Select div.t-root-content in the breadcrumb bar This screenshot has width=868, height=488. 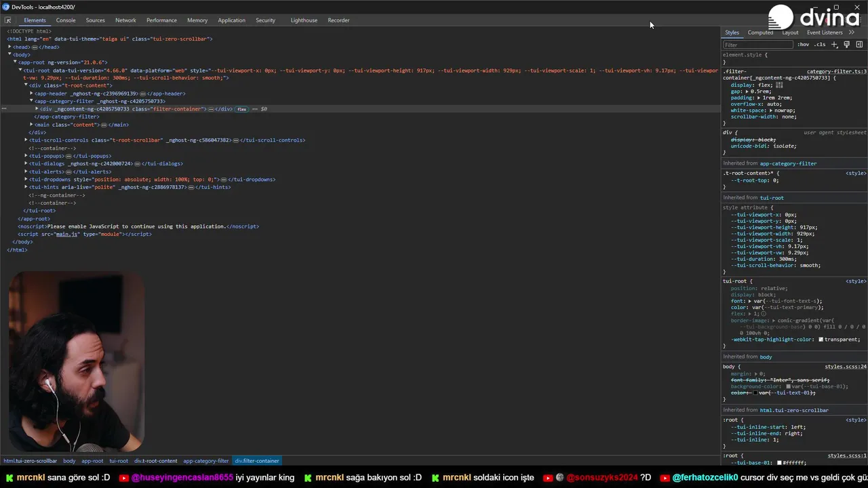coord(155,461)
